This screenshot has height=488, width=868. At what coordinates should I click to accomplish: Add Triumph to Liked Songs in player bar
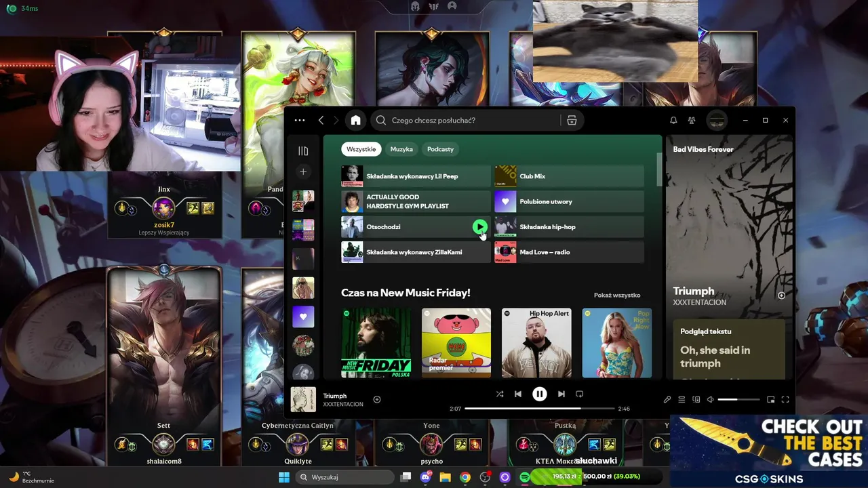tap(377, 399)
